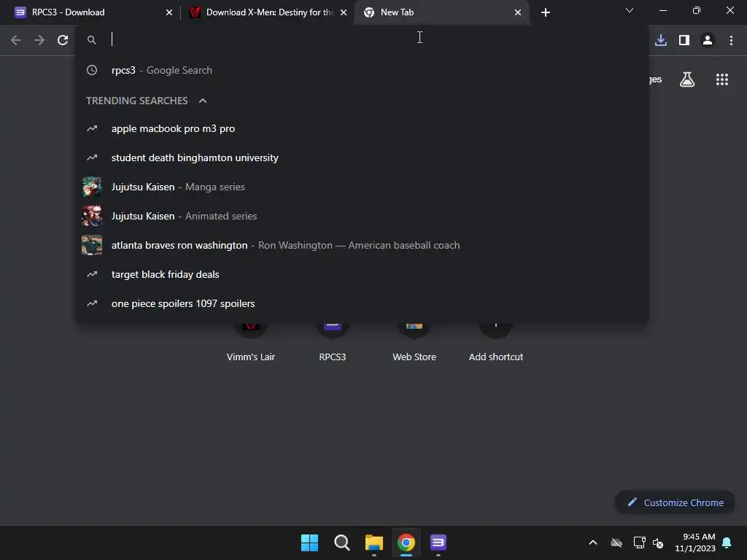This screenshot has height=560, width=747.
Task: Select target black friday deals suggestion
Action: (362, 274)
